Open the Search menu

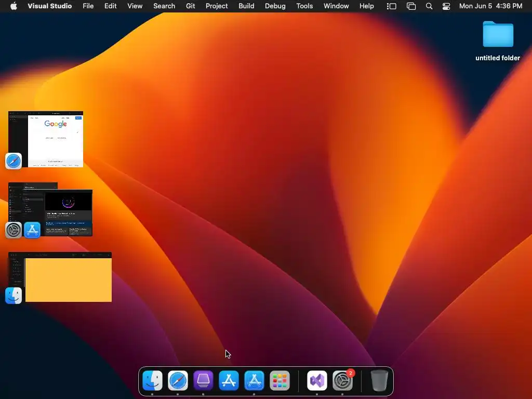click(164, 6)
